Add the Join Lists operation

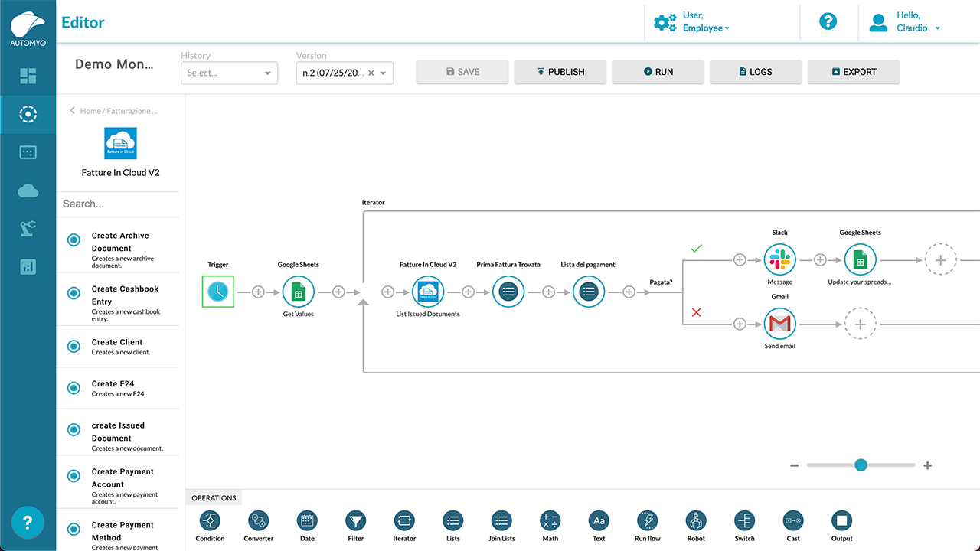point(501,521)
